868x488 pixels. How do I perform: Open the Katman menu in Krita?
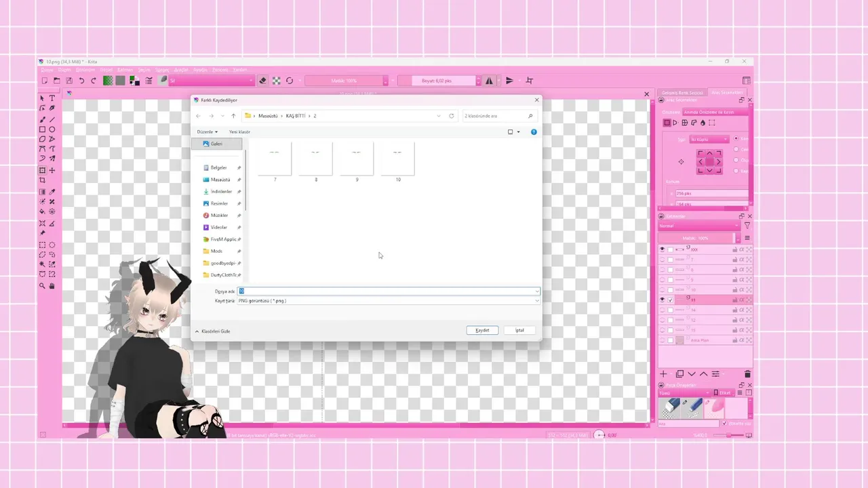pyautogui.click(x=125, y=70)
